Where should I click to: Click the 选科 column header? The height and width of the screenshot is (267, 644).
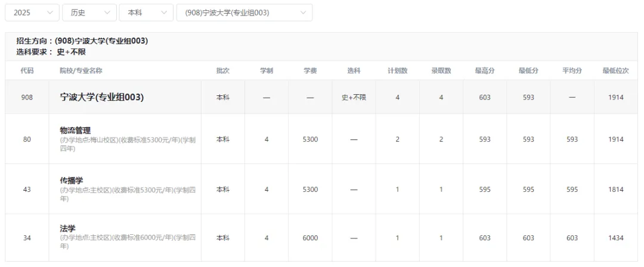pyautogui.click(x=354, y=71)
